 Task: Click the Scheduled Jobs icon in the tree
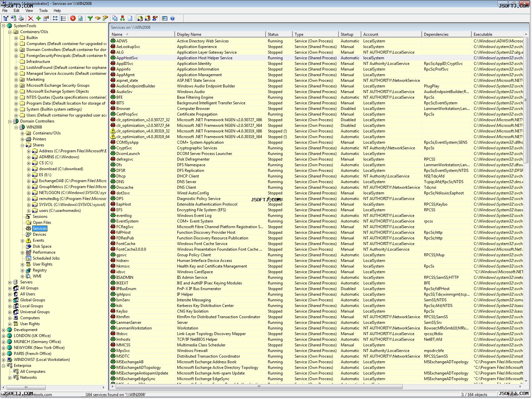29,258
